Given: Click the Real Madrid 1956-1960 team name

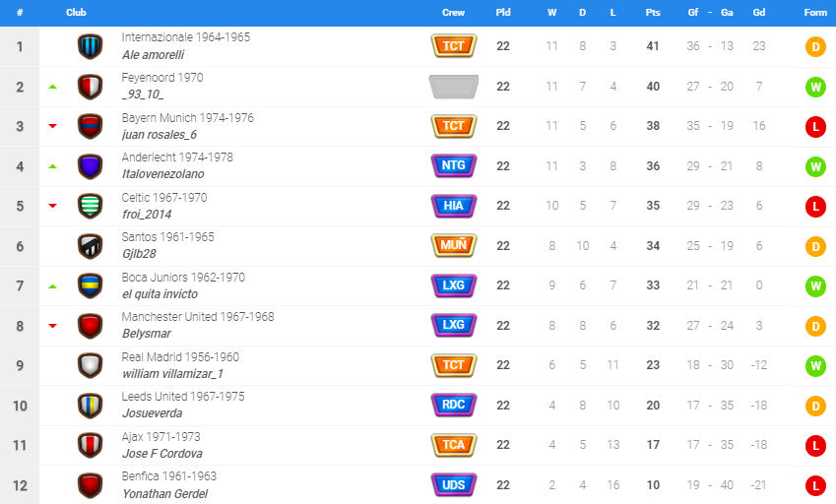Looking at the screenshot, I should (180, 357).
